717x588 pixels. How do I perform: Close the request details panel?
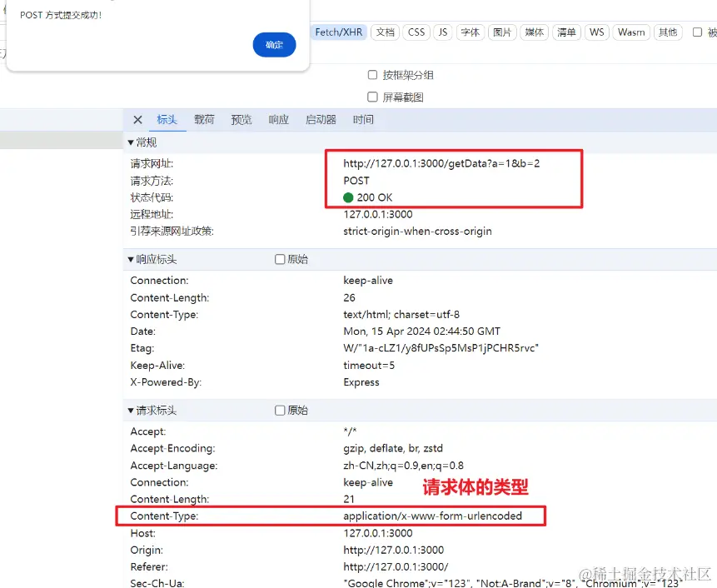click(137, 120)
